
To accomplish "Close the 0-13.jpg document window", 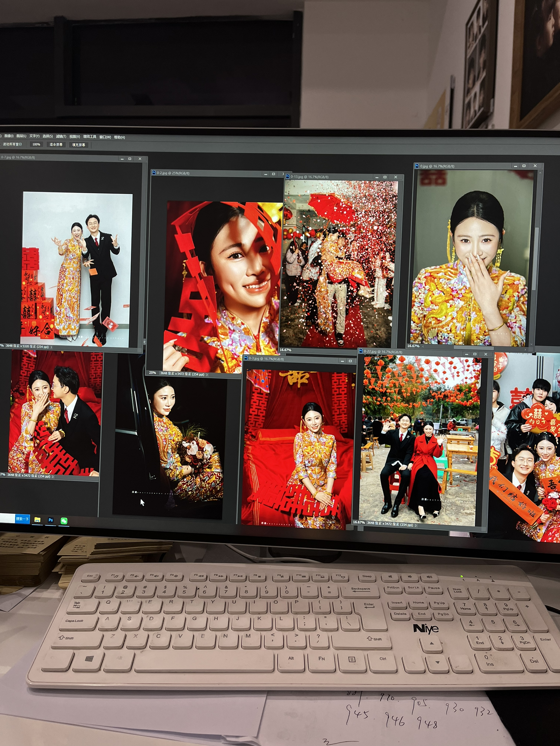I will click(x=396, y=177).
